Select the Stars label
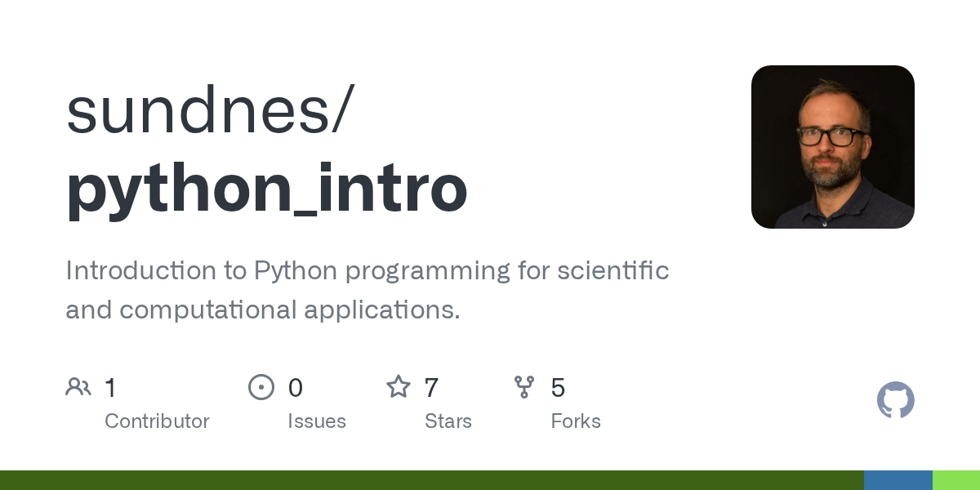The image size is (980, 490). pyautogui.click(x=448, y=421)
